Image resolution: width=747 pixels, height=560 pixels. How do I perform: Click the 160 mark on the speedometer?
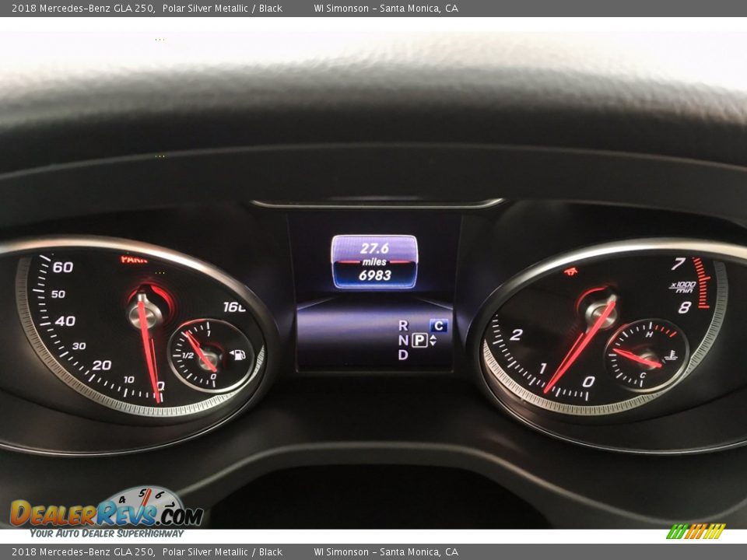pos(235,307)
